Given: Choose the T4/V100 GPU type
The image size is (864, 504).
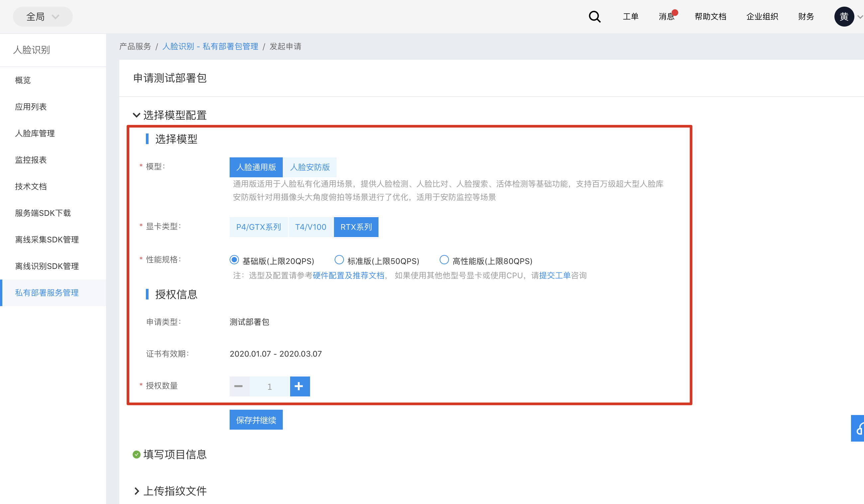Looking at the screenshot, I should (311, 227).
